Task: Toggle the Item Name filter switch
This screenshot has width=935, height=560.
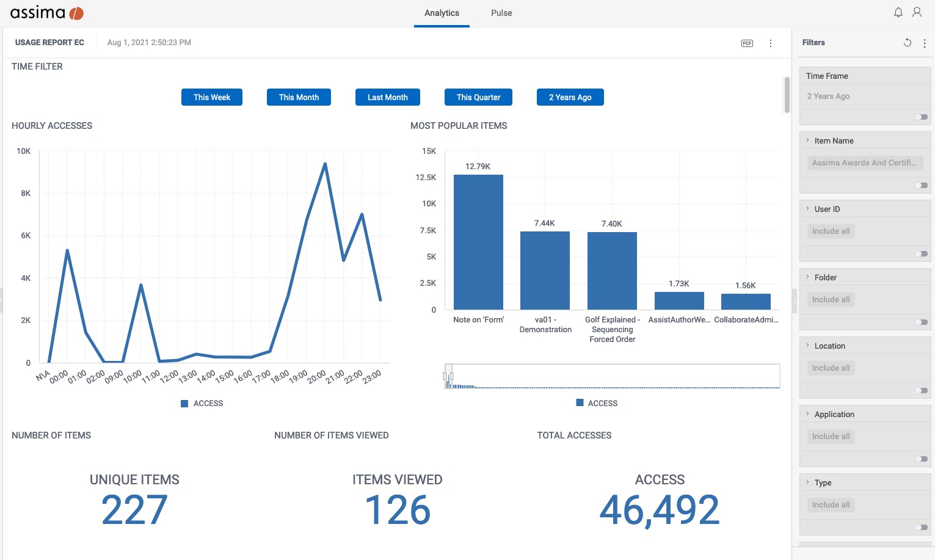Action: point(922,185)
